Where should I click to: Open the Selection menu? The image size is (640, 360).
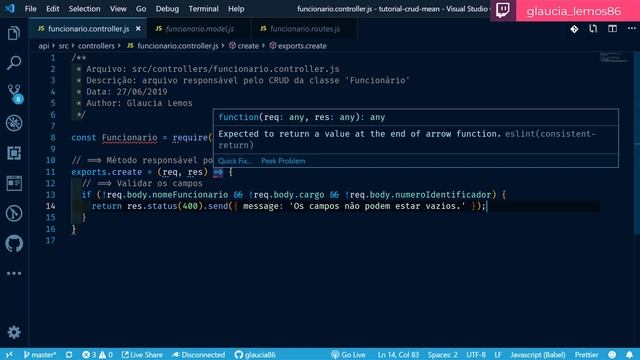click(84, 9)
